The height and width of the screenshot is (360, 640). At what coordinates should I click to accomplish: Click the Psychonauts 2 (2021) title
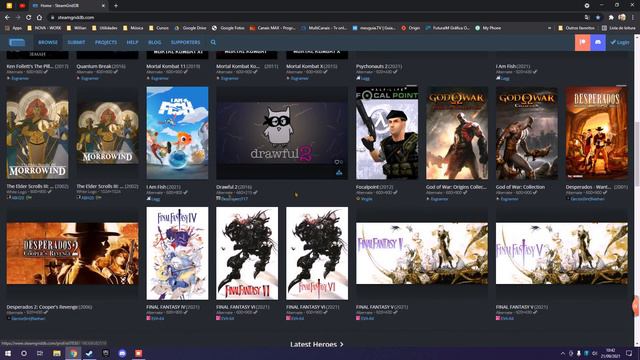tap(379, 66)
